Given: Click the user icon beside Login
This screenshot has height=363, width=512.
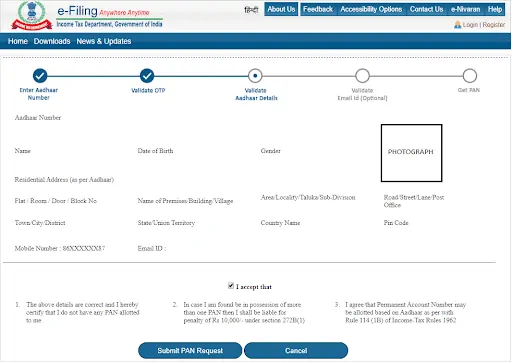Looking at the screenshot, I should click(x=457, y=25).
